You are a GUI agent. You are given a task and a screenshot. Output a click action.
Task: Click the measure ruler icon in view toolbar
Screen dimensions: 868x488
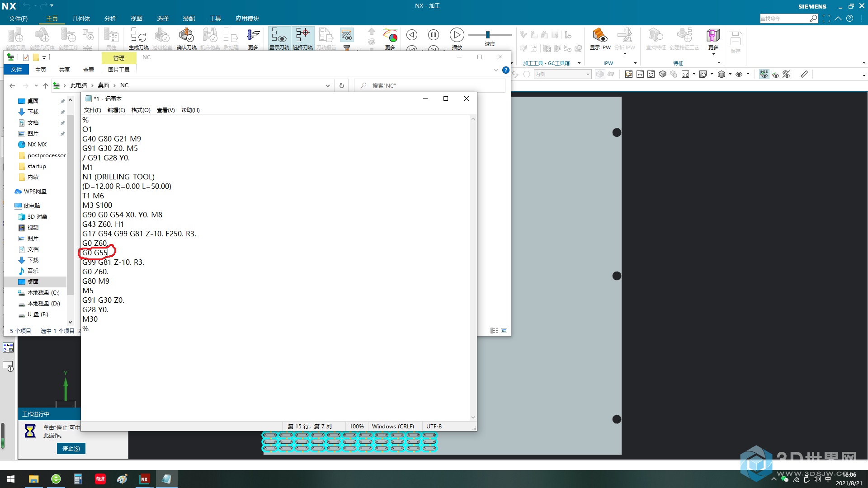pyautogui.click(x=804, y=74)
